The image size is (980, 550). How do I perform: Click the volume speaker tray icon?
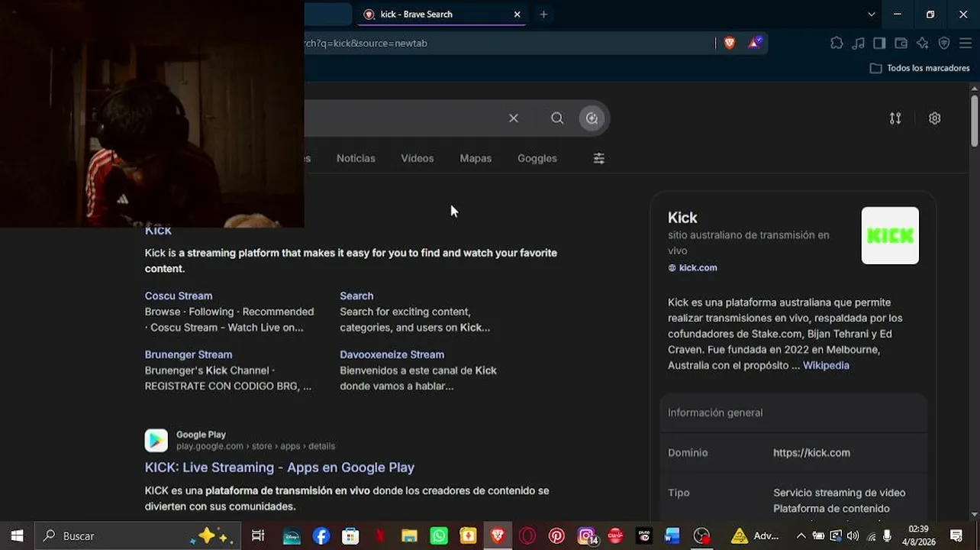pyautogui.click(x=853, y=536)
